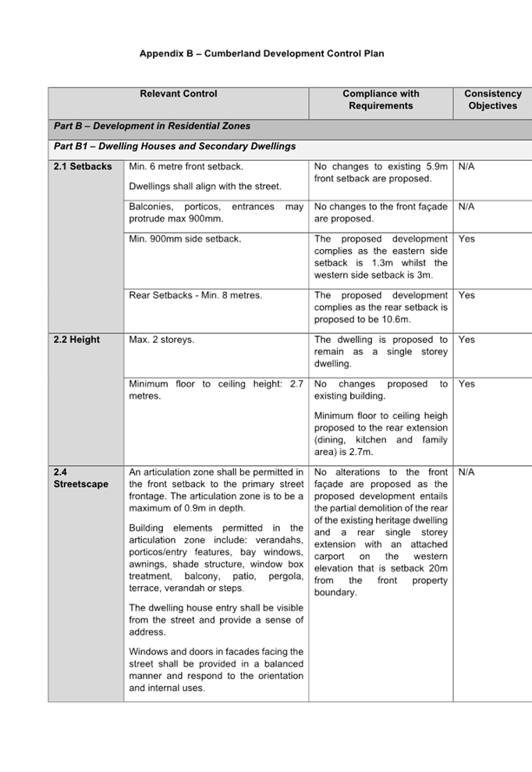Select 'Rear Setbacks - Min. 8 metres.' text
Image resolution: width=532 pixels, height=772 pixels.
[x=195, y=295]
